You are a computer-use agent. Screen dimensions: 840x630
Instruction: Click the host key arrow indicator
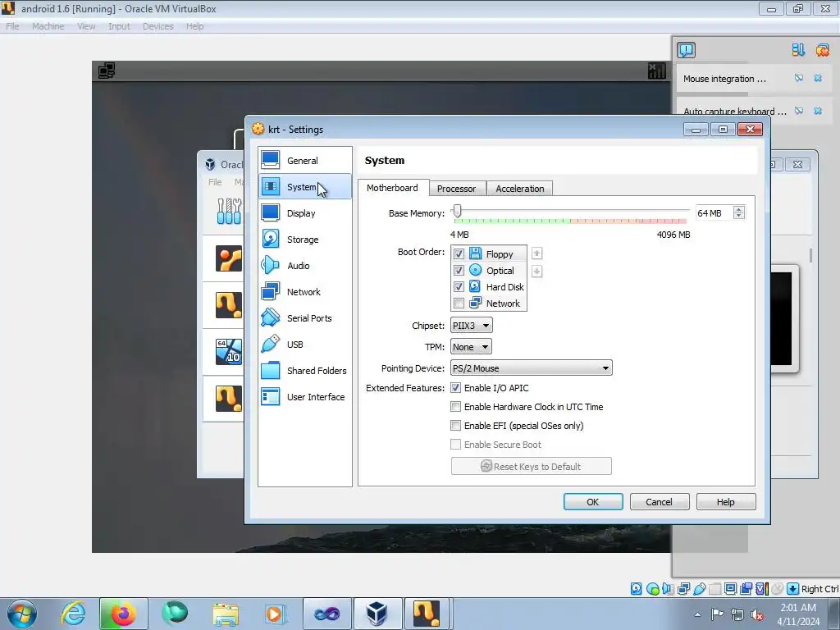coord(793,589)
